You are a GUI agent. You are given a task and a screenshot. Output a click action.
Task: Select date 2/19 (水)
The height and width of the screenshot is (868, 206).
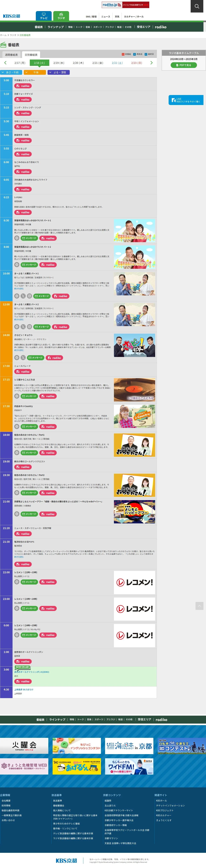click(59, 63)
